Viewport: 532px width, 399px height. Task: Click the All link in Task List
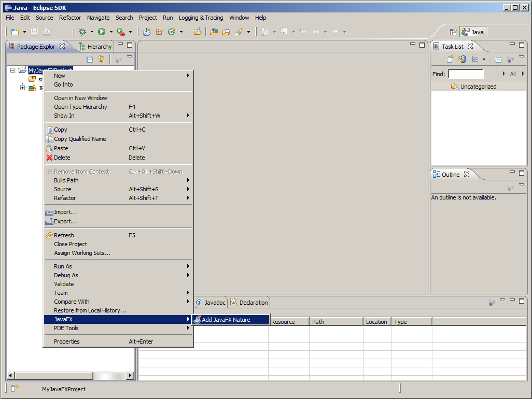coord(513,74)
